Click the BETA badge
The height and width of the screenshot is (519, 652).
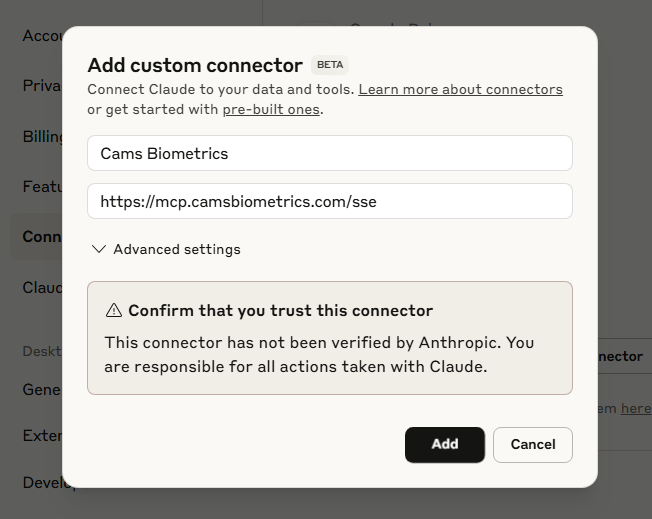330,65
